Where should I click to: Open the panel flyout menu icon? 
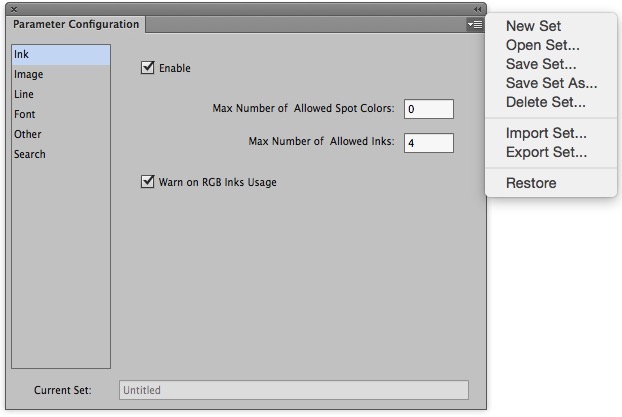474,25
